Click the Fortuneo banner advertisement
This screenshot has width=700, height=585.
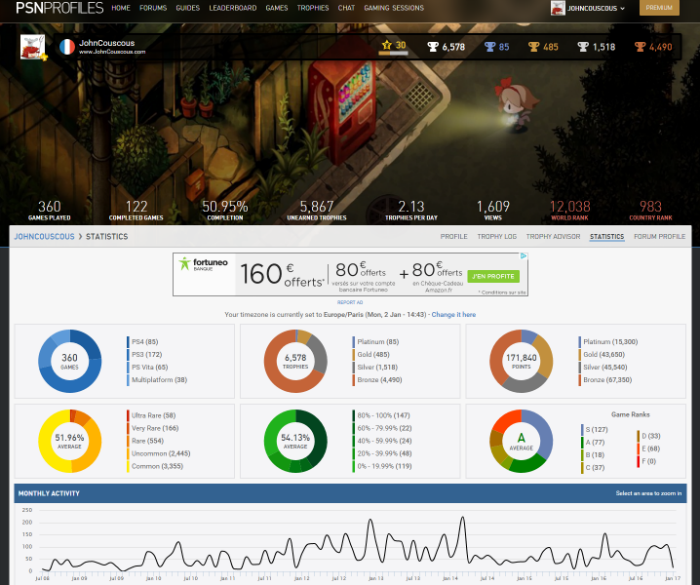point(350,274)
